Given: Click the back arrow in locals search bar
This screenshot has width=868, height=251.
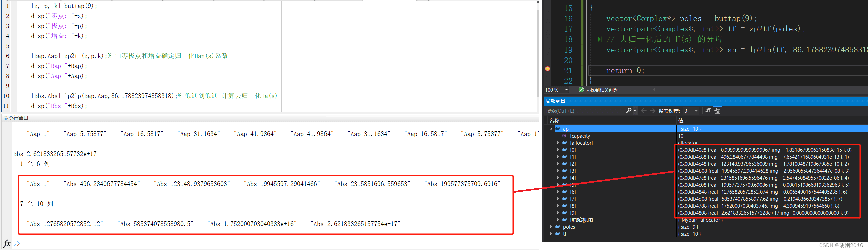Looking at the screenshot, I should tap(644, 111).
